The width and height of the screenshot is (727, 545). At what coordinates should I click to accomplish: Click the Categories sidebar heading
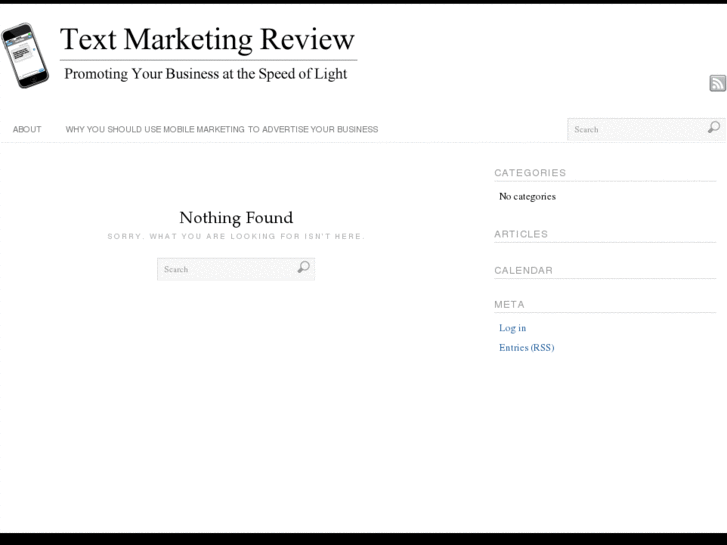[x=530, y=173]
